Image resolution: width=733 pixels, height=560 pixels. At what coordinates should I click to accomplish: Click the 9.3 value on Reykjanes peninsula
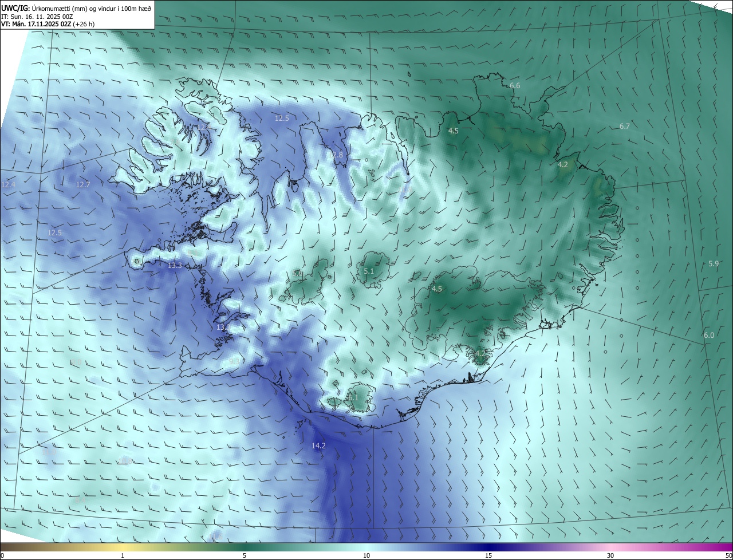coord(234,361)
